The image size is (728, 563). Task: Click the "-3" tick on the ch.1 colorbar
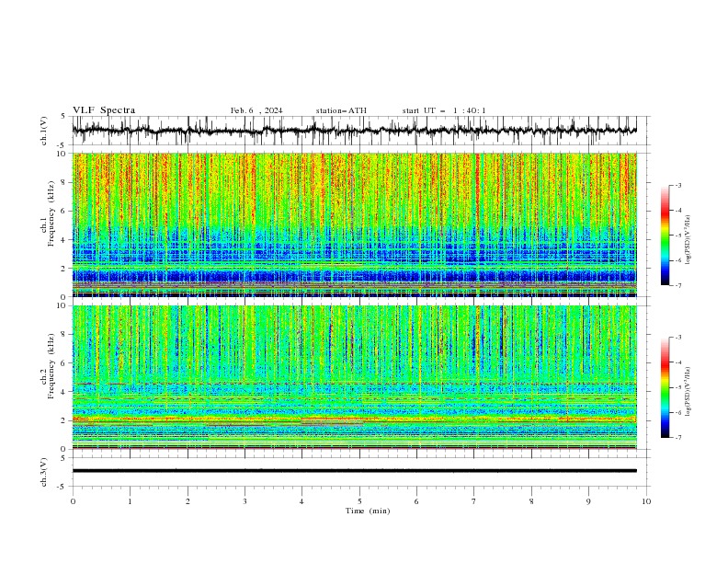click(677, 185)
